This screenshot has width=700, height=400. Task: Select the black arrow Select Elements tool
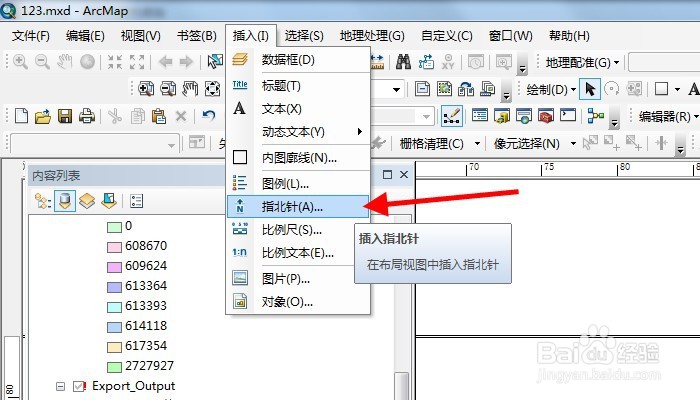[590, 89]
